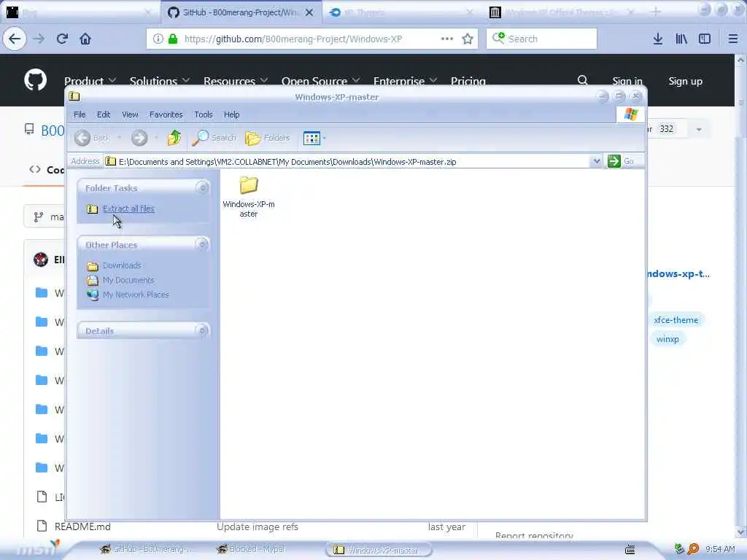Toggle Firefox sidebar icon
747x560 pixels.
coord(705,39)
